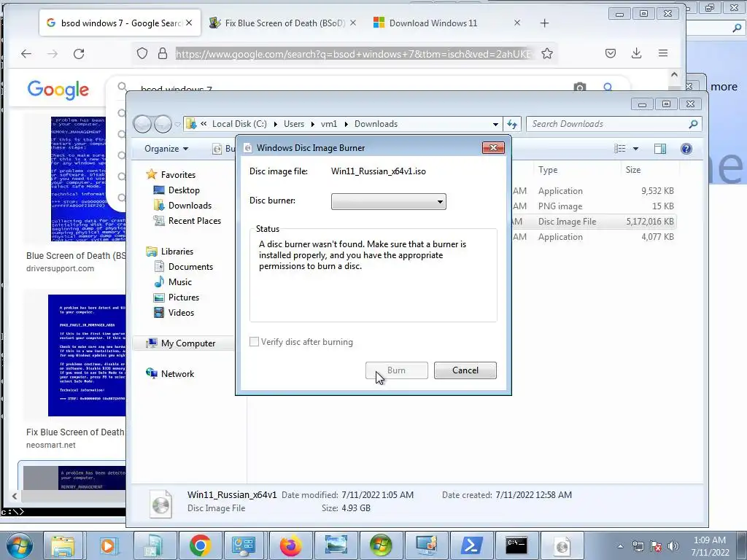Image resolution: width=747 pixels, height=560 pixels.
Task: Click Explorer back navigation button
Action: coord(142,124)
